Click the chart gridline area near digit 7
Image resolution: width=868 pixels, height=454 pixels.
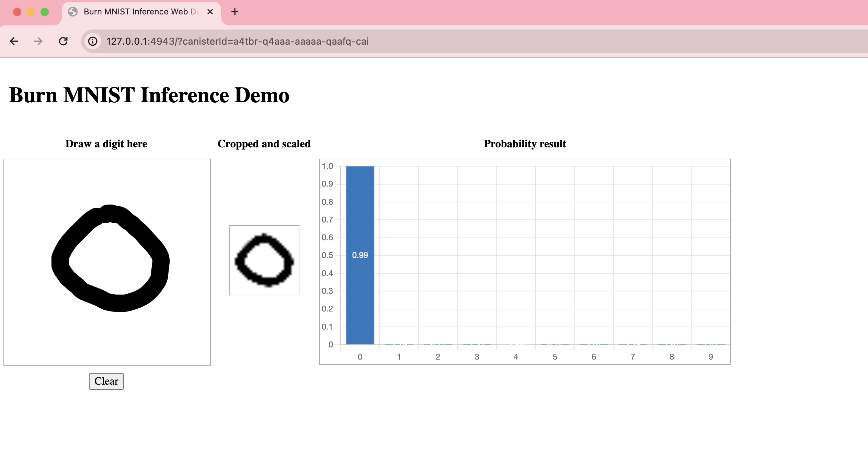[x=631, y=252]
